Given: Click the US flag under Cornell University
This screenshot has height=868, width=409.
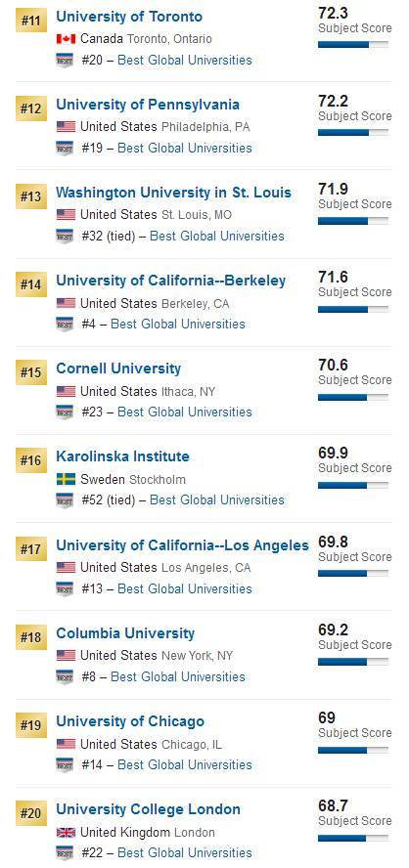Looking at the screenshot, I should tap(66, 391).
